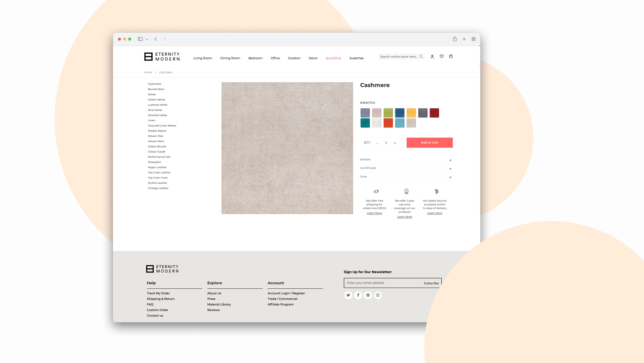
Task: Select Cotton Velvet in the fabric list
Action: 156,100
